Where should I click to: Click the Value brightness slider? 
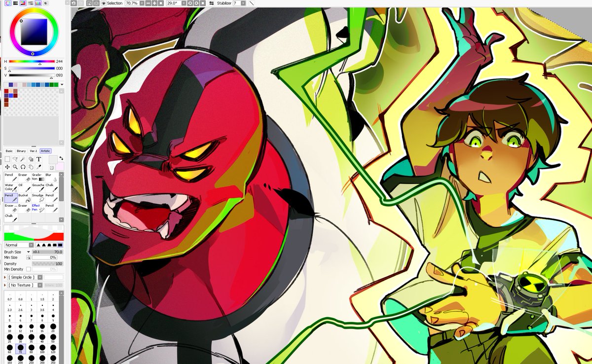[x=31, y=75]
